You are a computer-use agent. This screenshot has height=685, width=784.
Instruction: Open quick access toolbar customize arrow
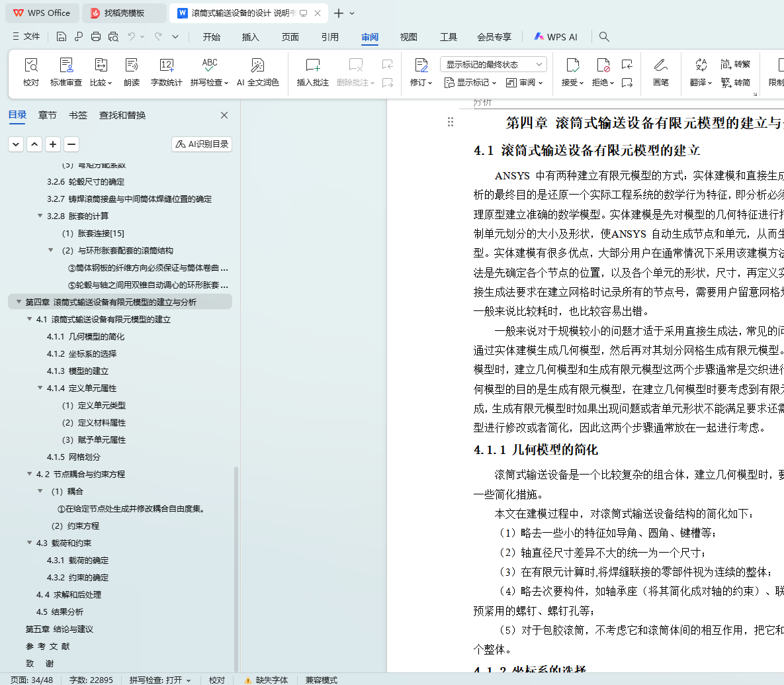click(x=175, y=36)
